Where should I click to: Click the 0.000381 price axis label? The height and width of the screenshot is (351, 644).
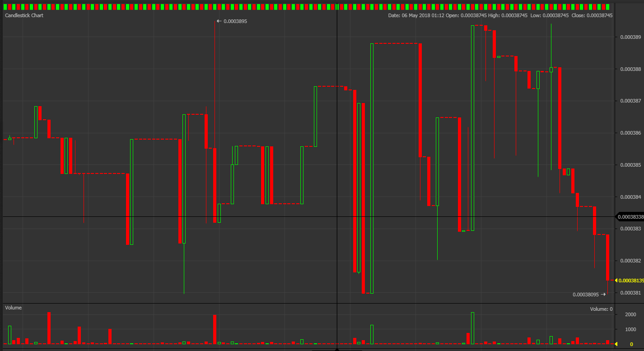tap(630, 293)
